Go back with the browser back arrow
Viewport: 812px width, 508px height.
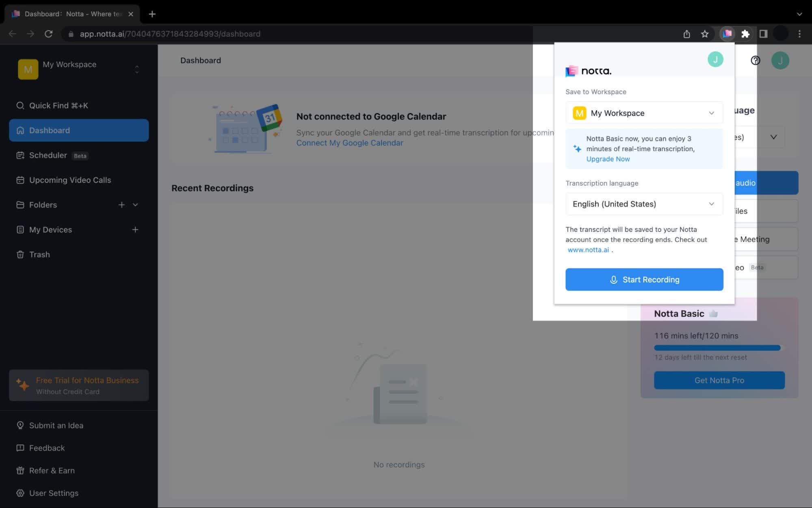click(x=13, y=34)
